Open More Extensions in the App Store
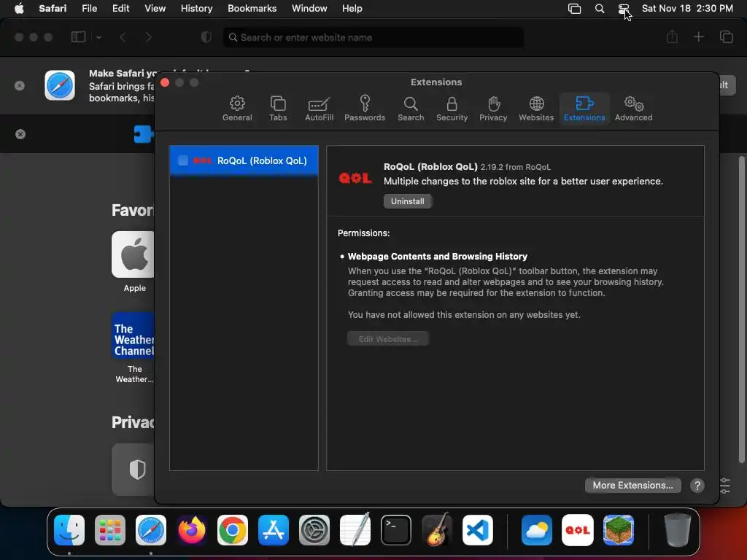The width and height of the screenshot is (747, 560). [632, 485]
